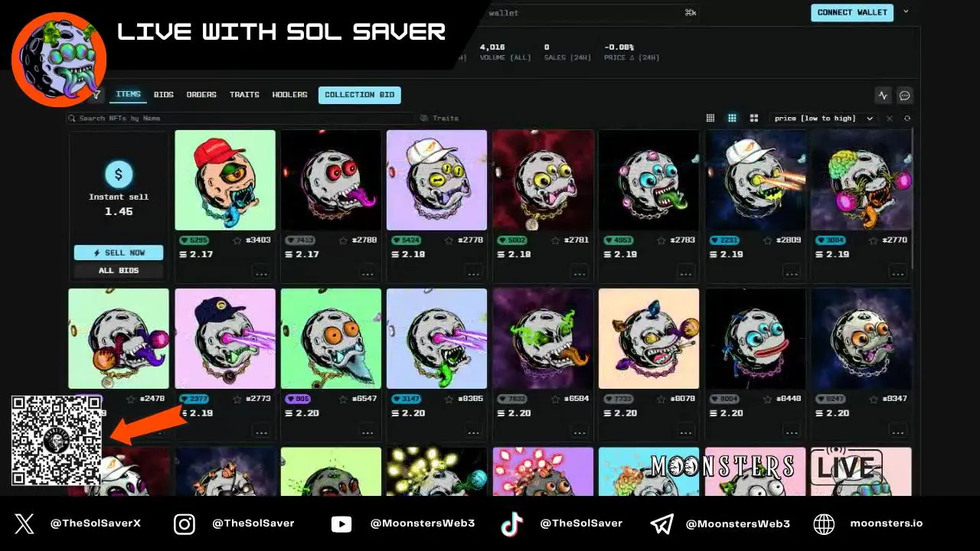This screenshot has height=551, width=980.
Task: Click rarity badge 7733 on item #8078
Action: pyautogui.click(x=618, y=399)
